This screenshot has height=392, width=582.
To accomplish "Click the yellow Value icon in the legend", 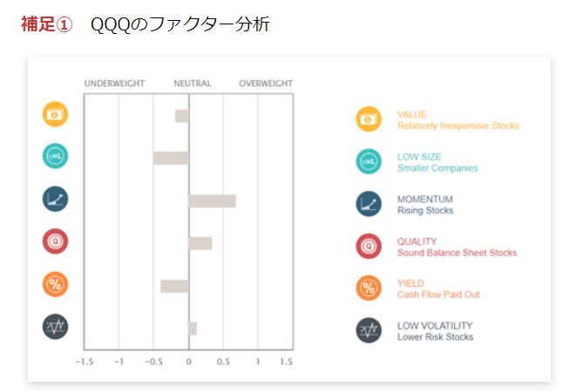I will click(x=369, y=119).
